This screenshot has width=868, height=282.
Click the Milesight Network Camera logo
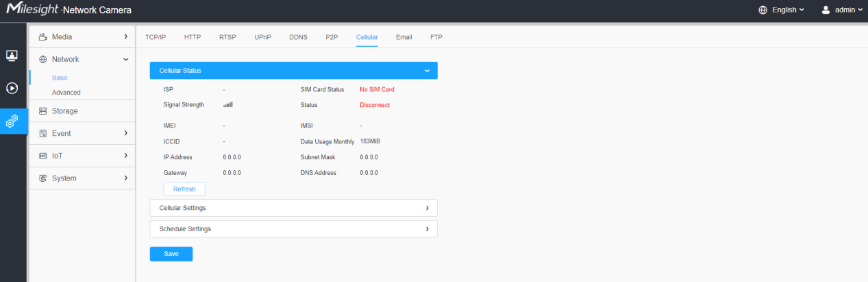pos(69,10)
